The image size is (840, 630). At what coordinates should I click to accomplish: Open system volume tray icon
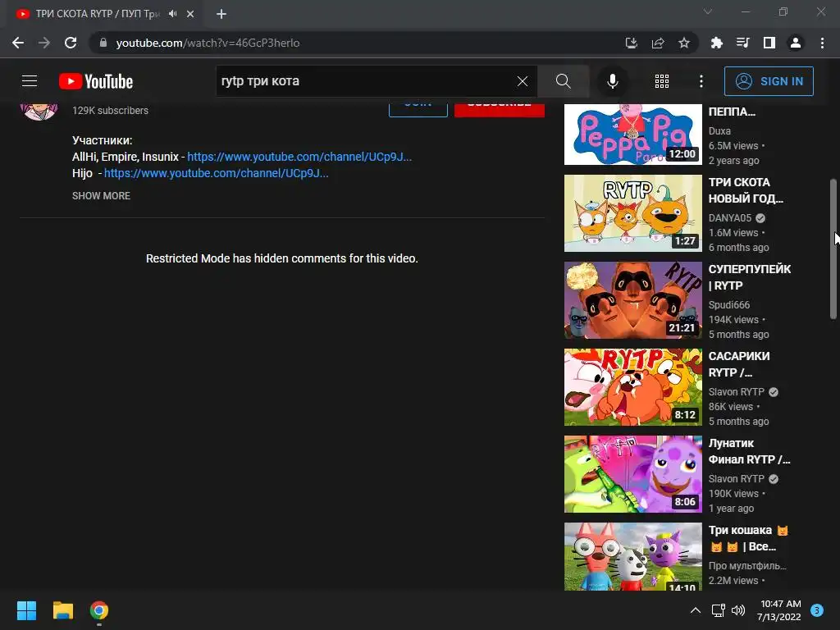click(x=738, y=610)
